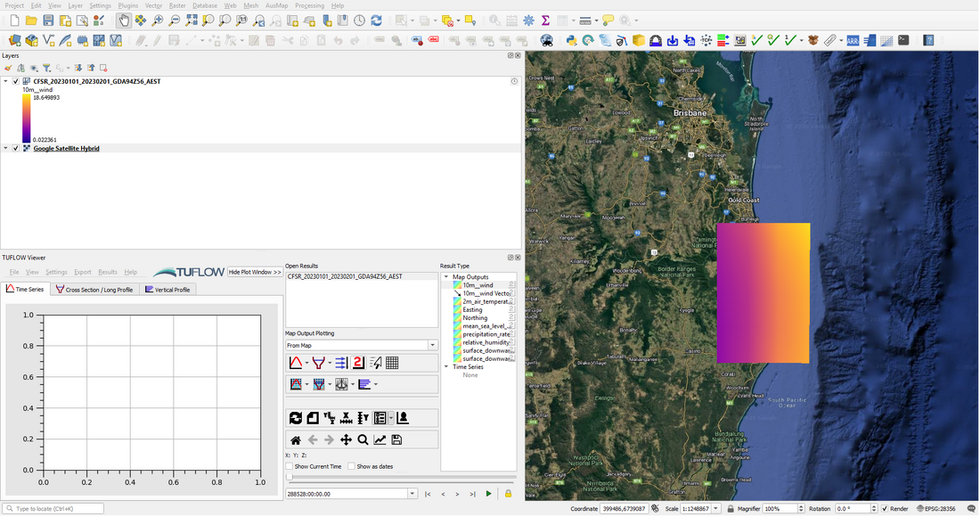Viewport: 980px width, 517px height.
Task: Click the Save Project floppy disk icon
Action: pyautogui.click(x=48, y=20)
